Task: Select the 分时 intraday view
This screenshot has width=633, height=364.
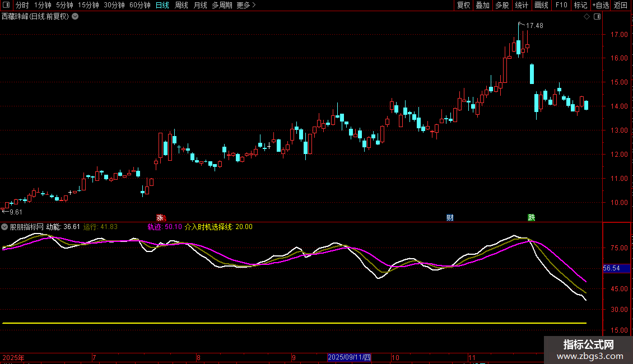Action: point(22,5)
